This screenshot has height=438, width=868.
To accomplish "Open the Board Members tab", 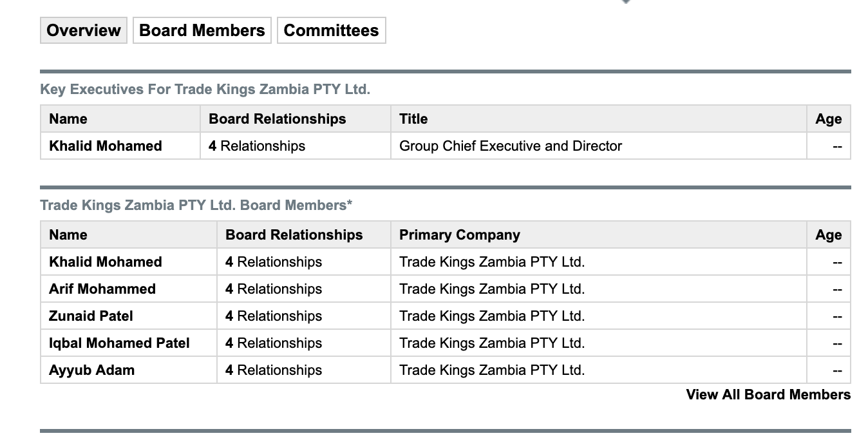I will point(202,30).
